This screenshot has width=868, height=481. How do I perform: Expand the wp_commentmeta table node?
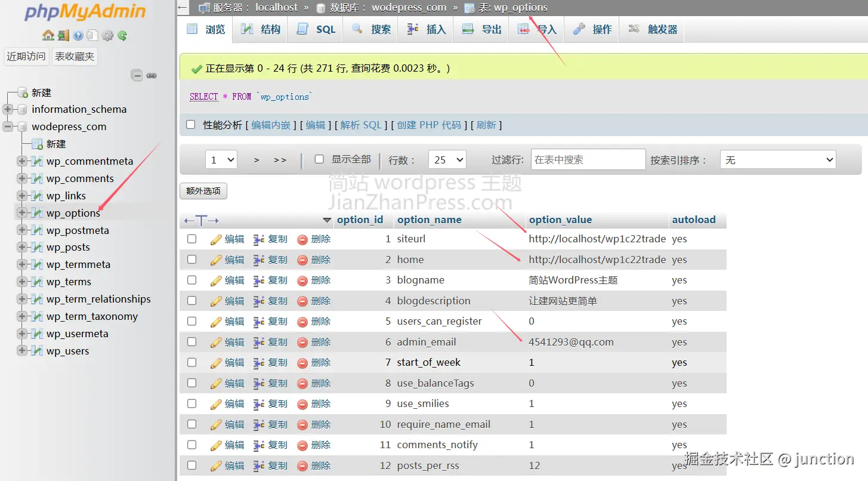(x=22, y=161)
